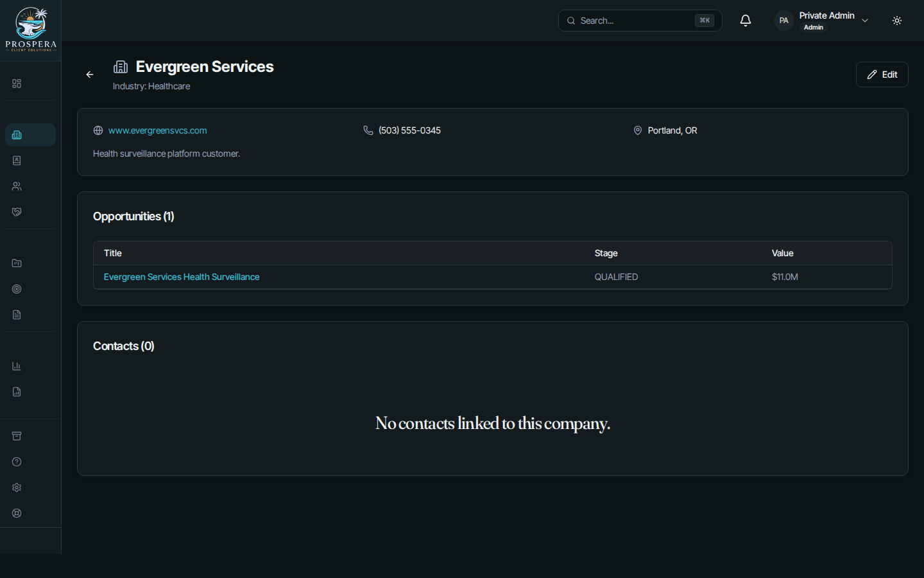Open the dashboard grid icon in sidebar
Viewport: 924px width, 578px height.
pos(17,83)
